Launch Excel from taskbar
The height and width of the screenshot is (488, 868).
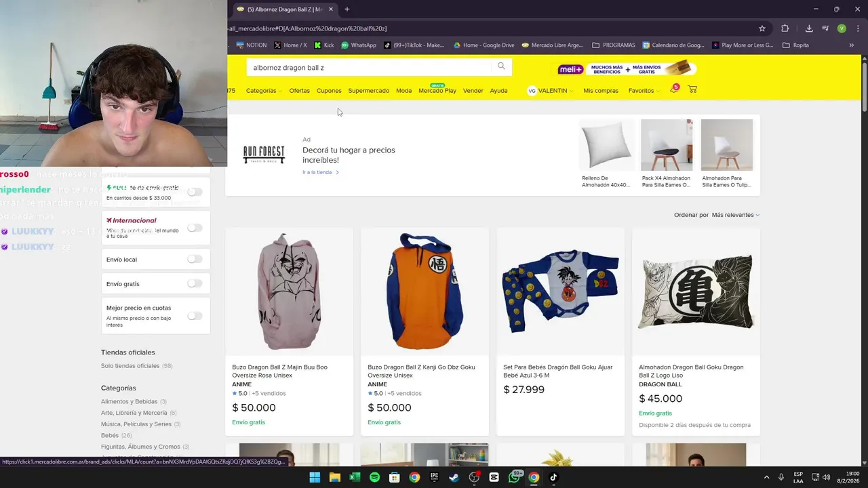point(354,477)
